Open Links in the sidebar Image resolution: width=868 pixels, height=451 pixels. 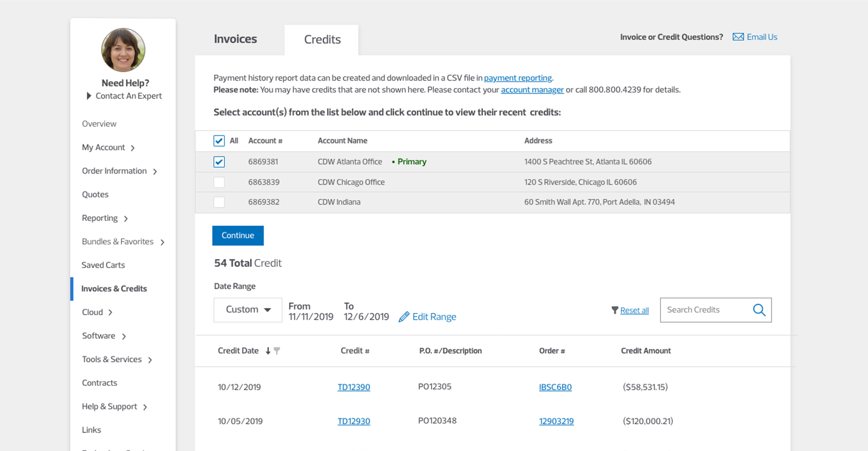[91, 430]
